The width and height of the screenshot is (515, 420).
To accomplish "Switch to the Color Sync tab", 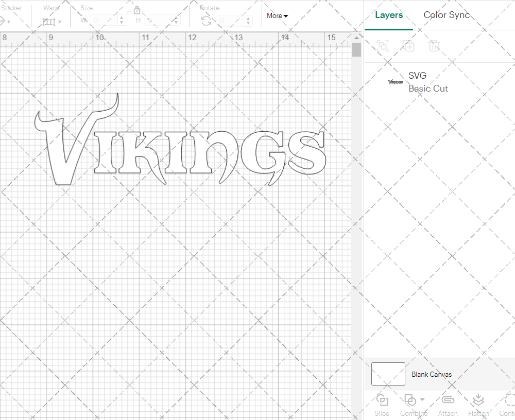I will [x=447, y=15].
